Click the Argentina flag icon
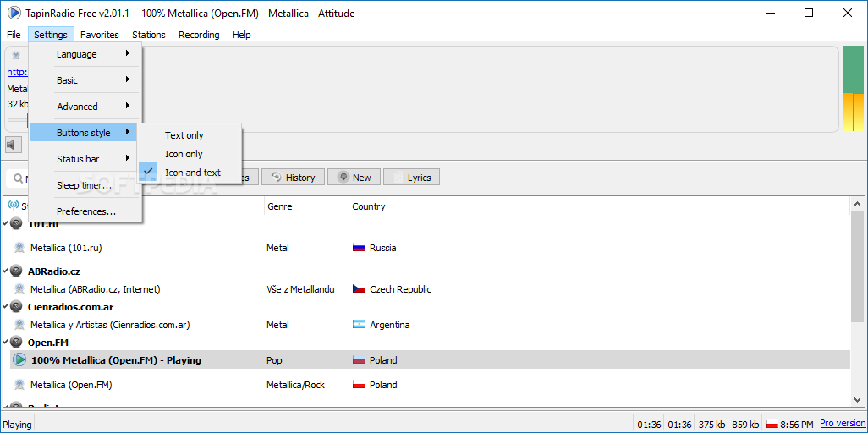868x433 pixels. [359, 325]
